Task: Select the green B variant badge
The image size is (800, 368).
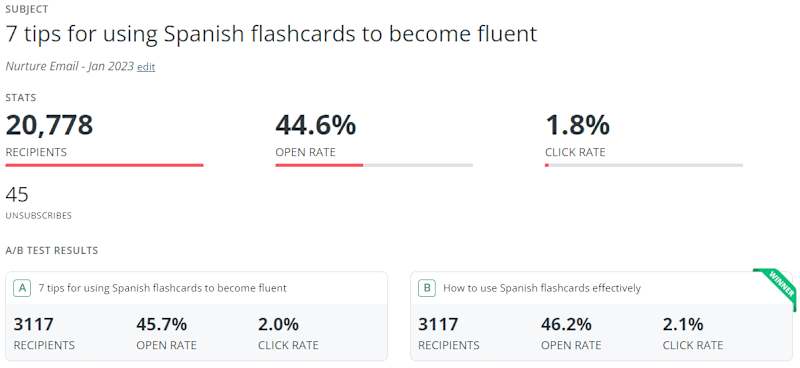Action: 427,288
